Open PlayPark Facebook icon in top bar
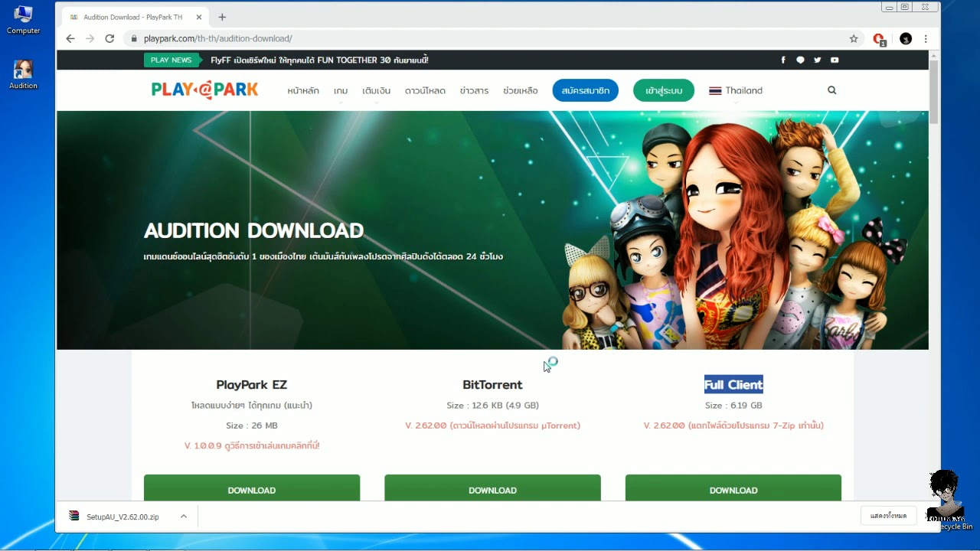The width and height of the screenshot is (980, 551). tap(782, 60)
